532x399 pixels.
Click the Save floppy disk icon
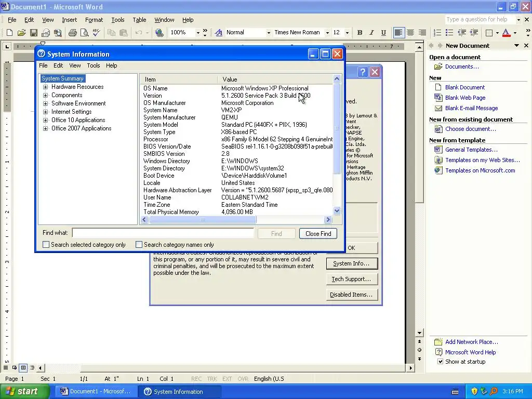click(x=34, y=33)
